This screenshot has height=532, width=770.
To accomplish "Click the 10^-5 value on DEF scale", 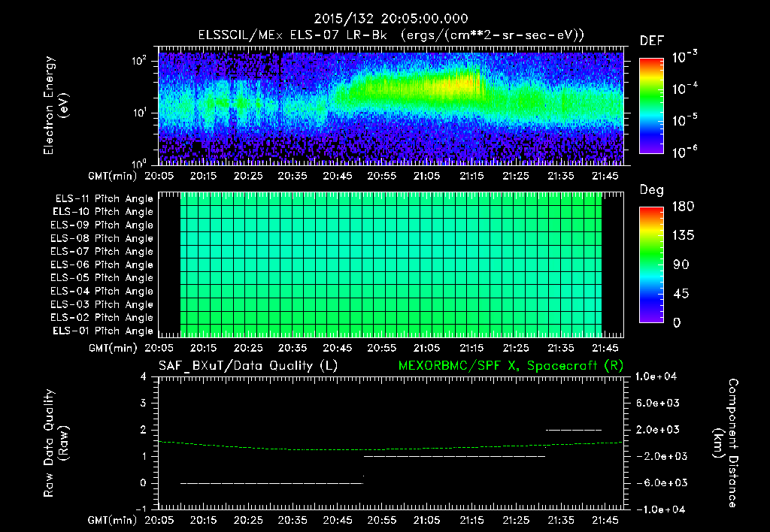I will 685,120.
